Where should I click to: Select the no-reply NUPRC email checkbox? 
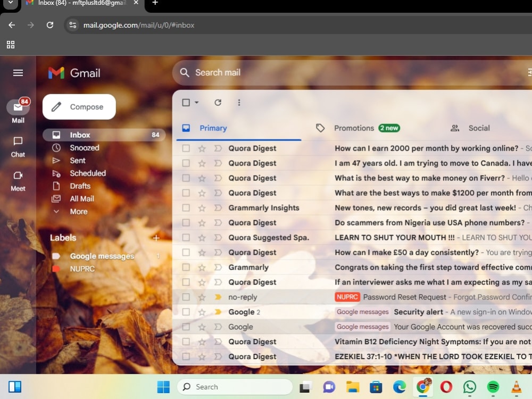point(186,297)
